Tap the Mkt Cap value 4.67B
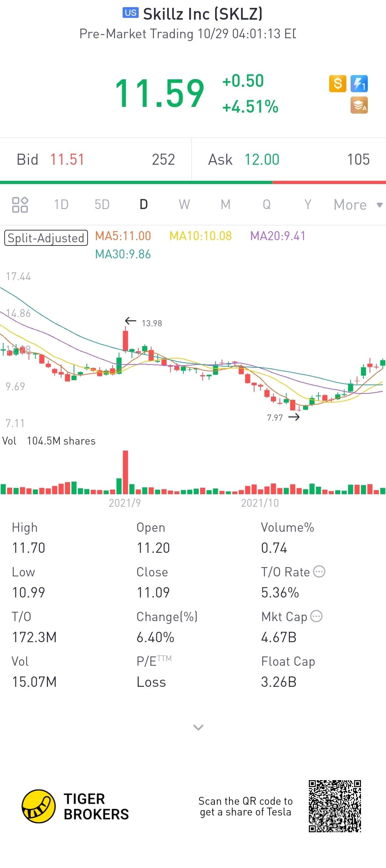 pyautogui.click(x=279, y=637)
